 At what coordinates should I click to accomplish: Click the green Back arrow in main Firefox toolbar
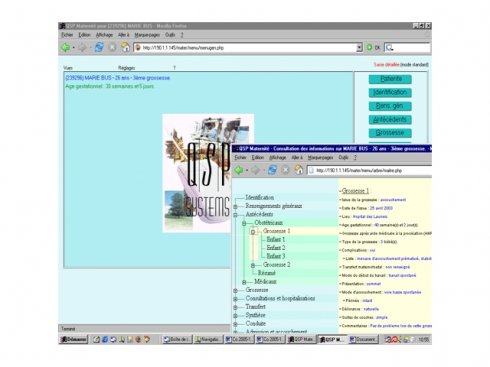pyautogui.click(x=66, y=47)
